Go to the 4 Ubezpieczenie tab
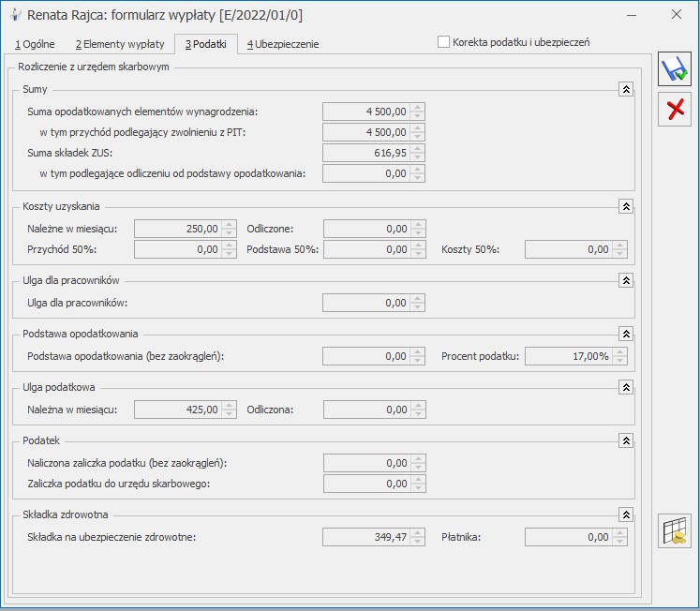 [283, 44]
